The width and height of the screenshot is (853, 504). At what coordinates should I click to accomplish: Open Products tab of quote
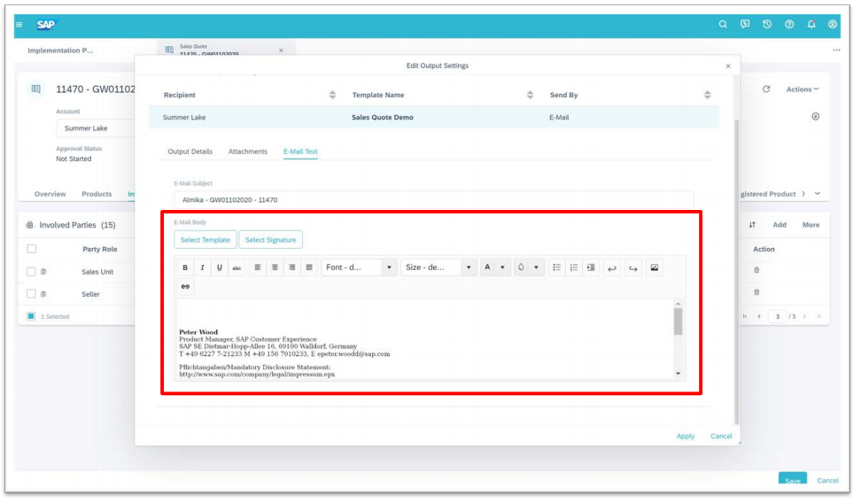(x=97, y=194)
